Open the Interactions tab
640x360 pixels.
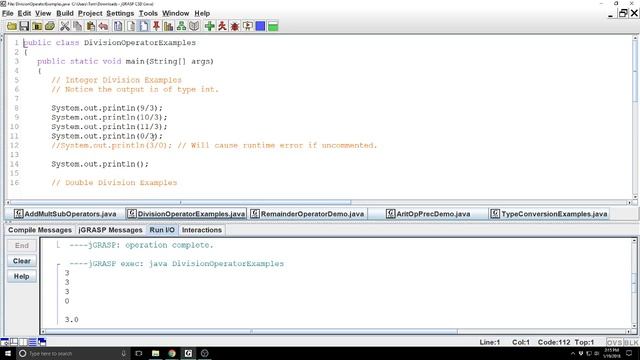click(202, 230)
